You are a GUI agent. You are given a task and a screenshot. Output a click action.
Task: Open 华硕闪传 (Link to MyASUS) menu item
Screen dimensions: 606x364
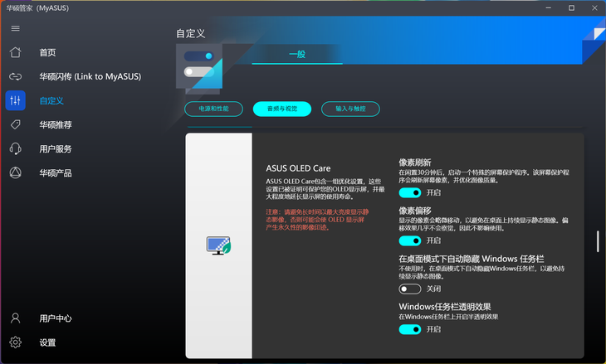click(x=90, y=76)
